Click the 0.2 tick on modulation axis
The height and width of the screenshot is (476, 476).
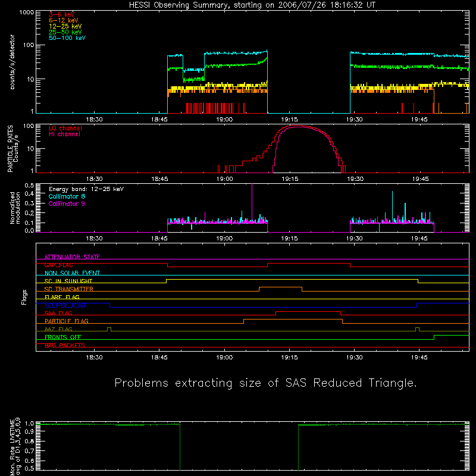click(x=29, y=213)
